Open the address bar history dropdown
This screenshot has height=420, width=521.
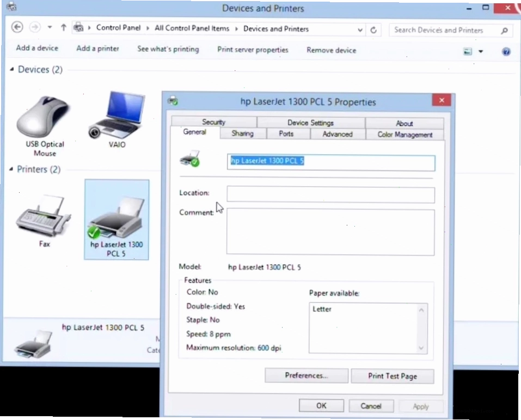(x=360, y=30)
